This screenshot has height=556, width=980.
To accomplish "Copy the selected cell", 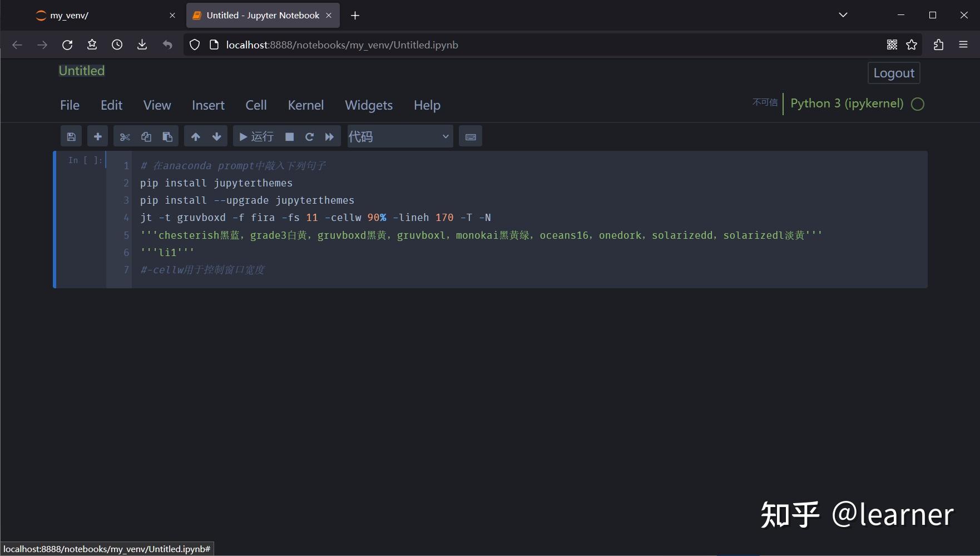I will click(x=146, y=136).
